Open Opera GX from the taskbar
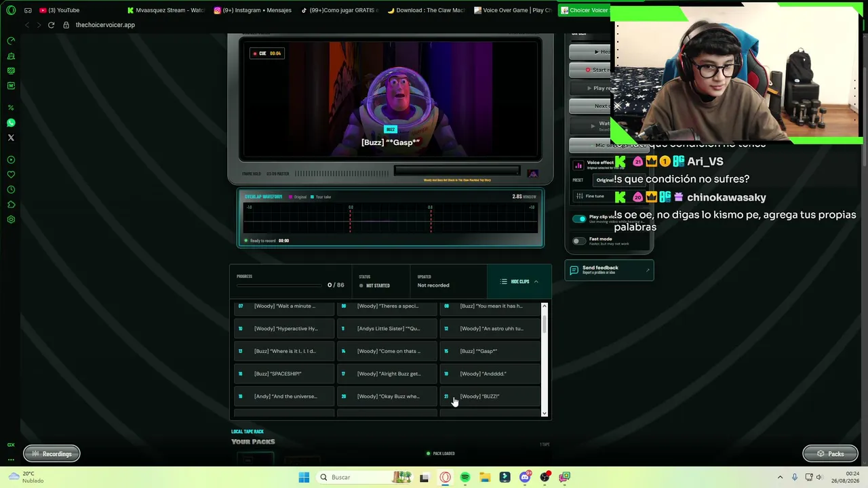The height and width of the screenshot is (488, 868). pyautogui.click(x=445, y=477)
